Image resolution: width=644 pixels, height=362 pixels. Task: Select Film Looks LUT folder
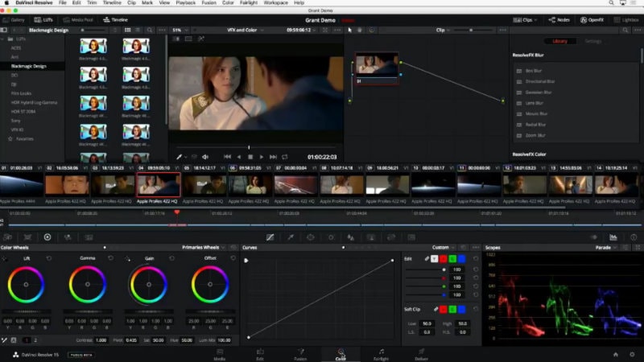click(20, 93)
